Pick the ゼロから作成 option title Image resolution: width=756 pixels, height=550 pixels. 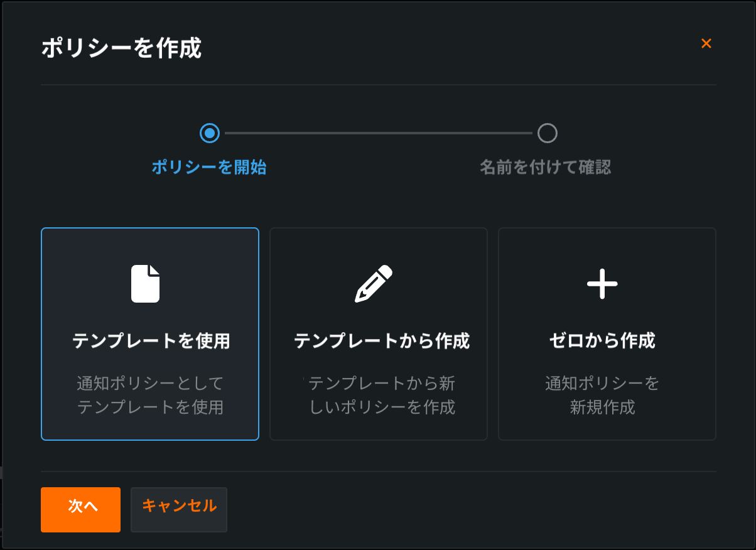(602, 341)
